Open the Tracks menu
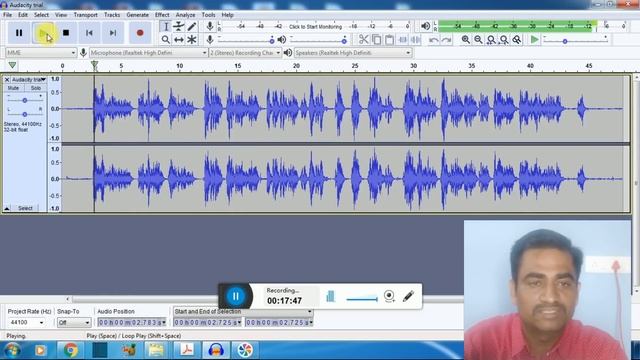 pyautogui.click(x=112, y=15)
